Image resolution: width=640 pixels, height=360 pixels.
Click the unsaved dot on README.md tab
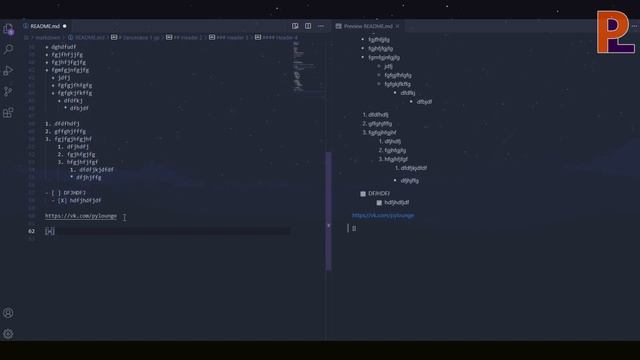[x=64, y=26]
